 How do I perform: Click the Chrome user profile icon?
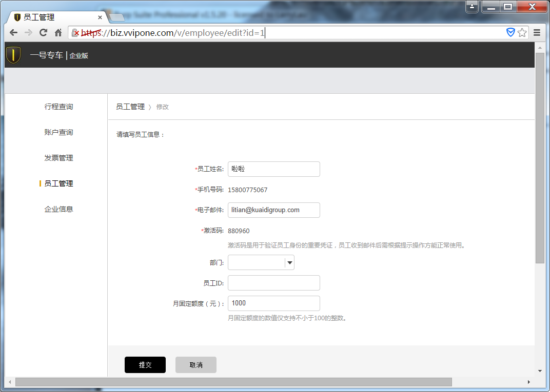[472, 6]
